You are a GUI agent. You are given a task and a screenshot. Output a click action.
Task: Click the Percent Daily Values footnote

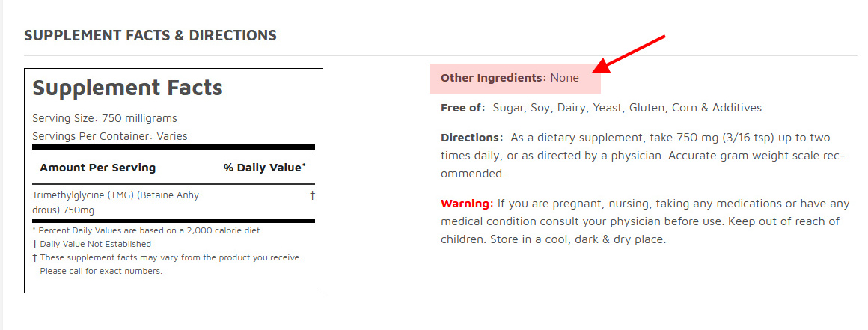[147, 231]
